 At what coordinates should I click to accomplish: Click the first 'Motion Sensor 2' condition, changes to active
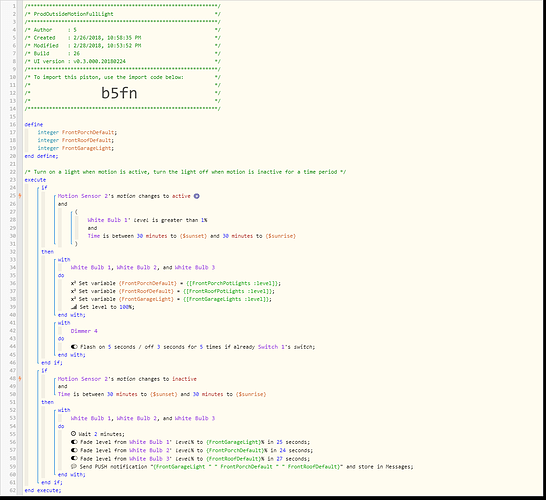click(x=124, y=196)
